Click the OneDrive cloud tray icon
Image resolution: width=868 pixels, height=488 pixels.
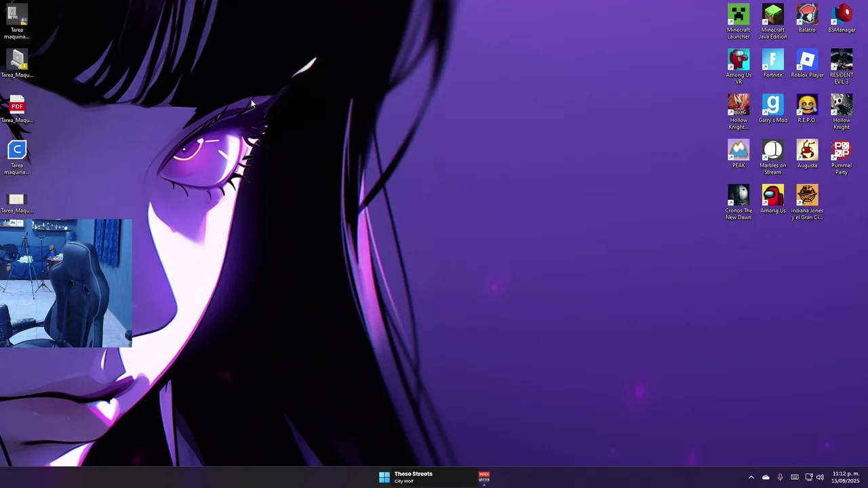[766, 477]
